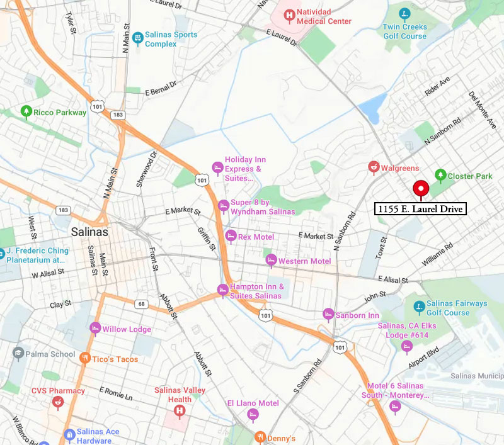Image resolution: width=504 pixels, height=445 pixels.
Task: Click the Salinas Ace Hardware shopping icon
Action: point(69,435)
